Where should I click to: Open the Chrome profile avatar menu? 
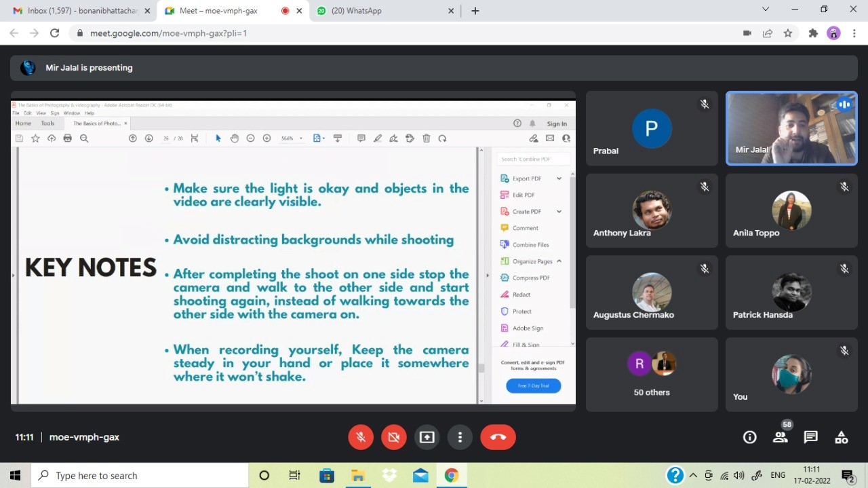pyautogui.click(x=833, y=33)
